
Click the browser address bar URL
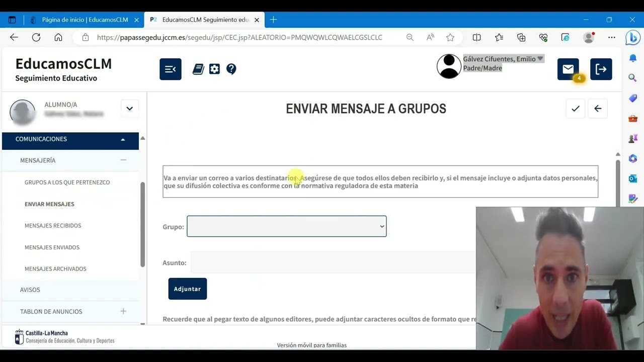click(x=239, y=37)
